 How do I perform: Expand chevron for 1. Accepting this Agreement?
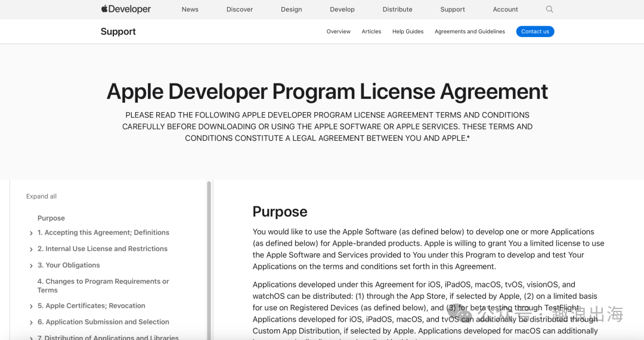(31, 233)
